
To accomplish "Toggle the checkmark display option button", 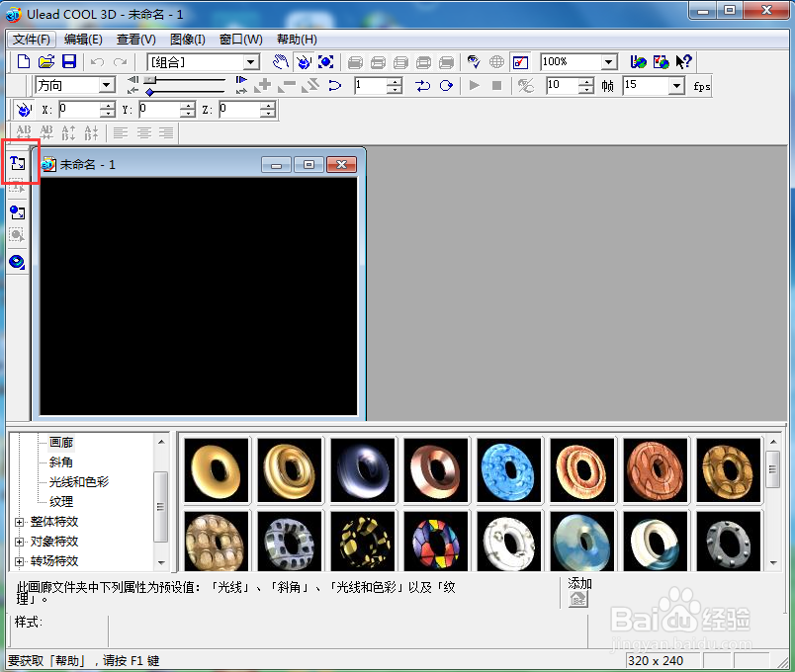I will [x=520, y=62].
